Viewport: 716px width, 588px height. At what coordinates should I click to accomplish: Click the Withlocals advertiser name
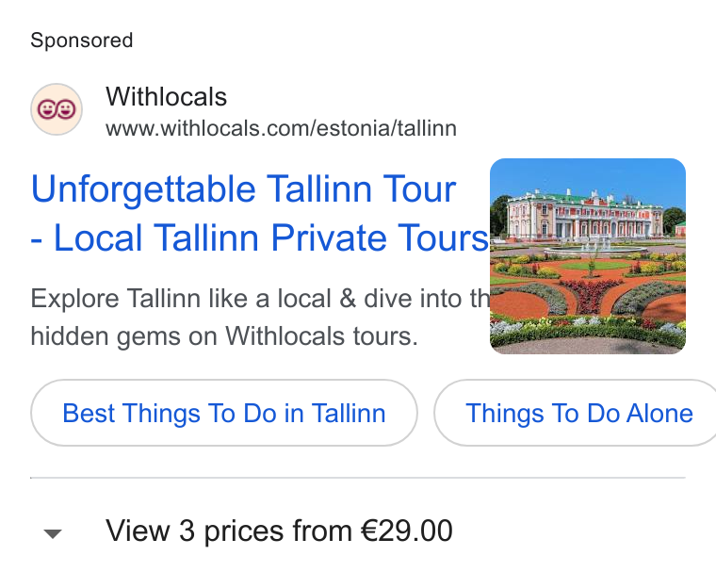166,97
